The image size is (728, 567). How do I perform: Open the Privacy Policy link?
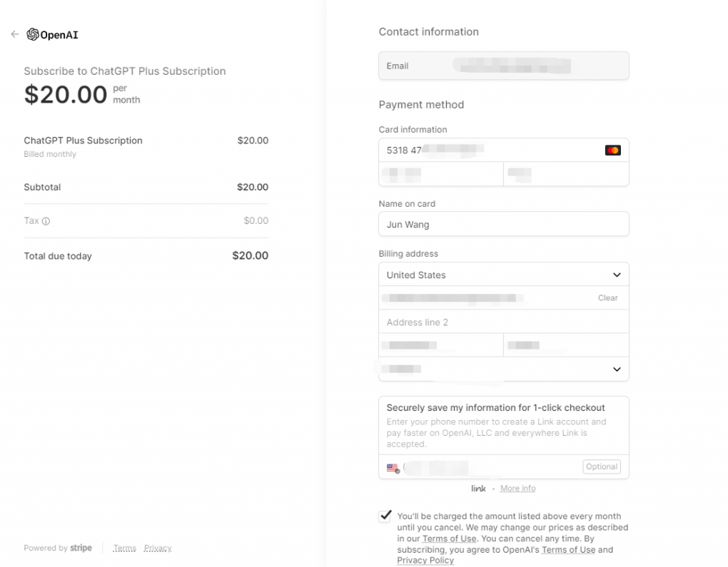pyautogui.click(x=425, y=561)
